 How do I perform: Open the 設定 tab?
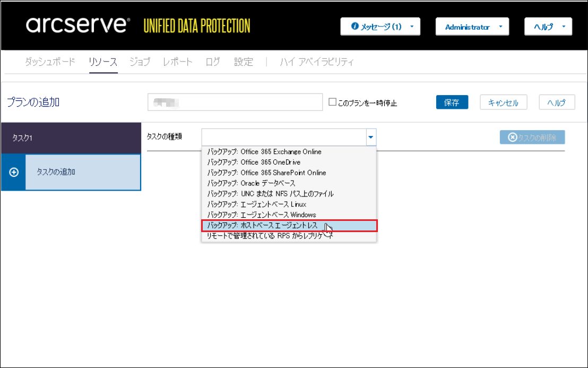pos(244,62)
